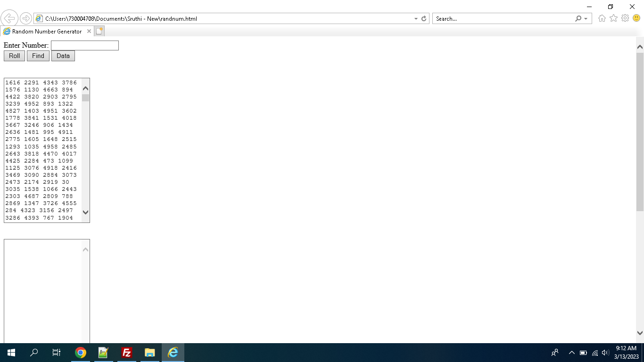The image size is (644, 362).
Task: Open the People icon in system tray
Action: click(555, 353)
